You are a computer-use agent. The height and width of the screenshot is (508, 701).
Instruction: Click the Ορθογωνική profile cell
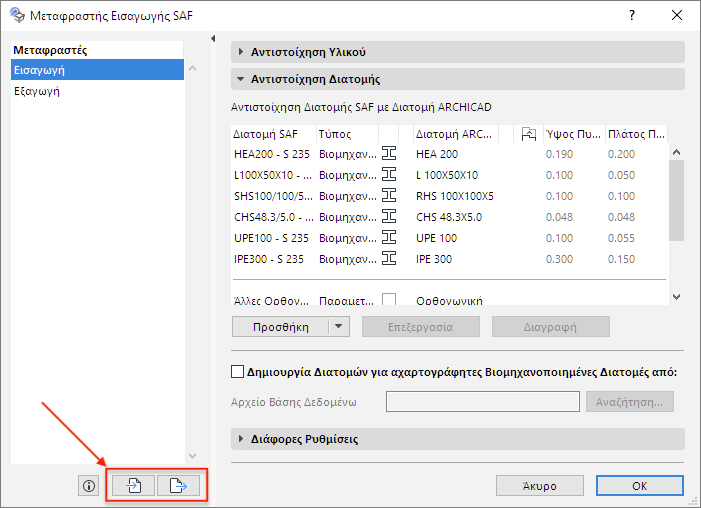[449, 301]
